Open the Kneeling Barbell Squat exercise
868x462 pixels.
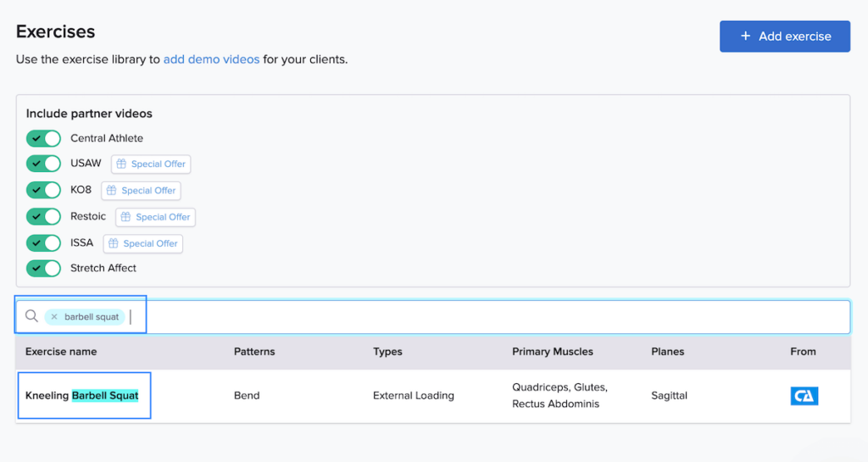coord(81,395)
